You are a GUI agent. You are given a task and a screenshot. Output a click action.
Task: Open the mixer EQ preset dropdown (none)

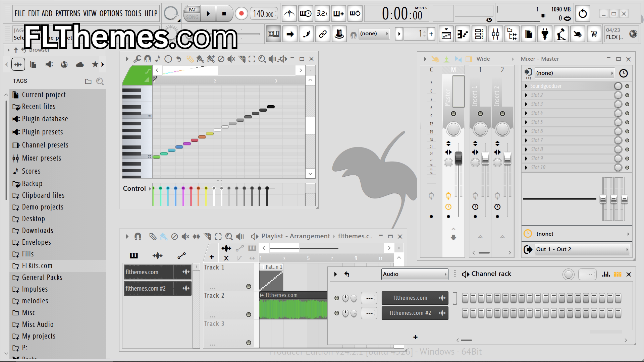point(575,73)
